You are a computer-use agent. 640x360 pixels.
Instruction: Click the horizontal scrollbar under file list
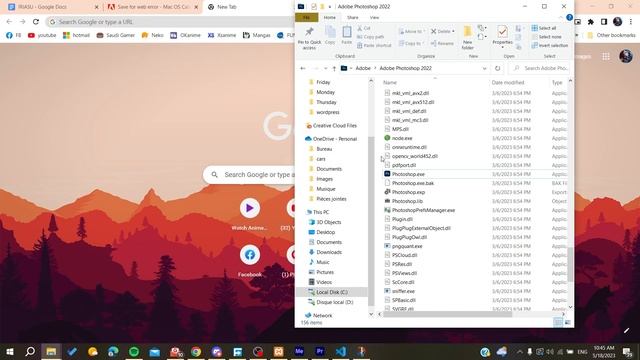(447, 314)
